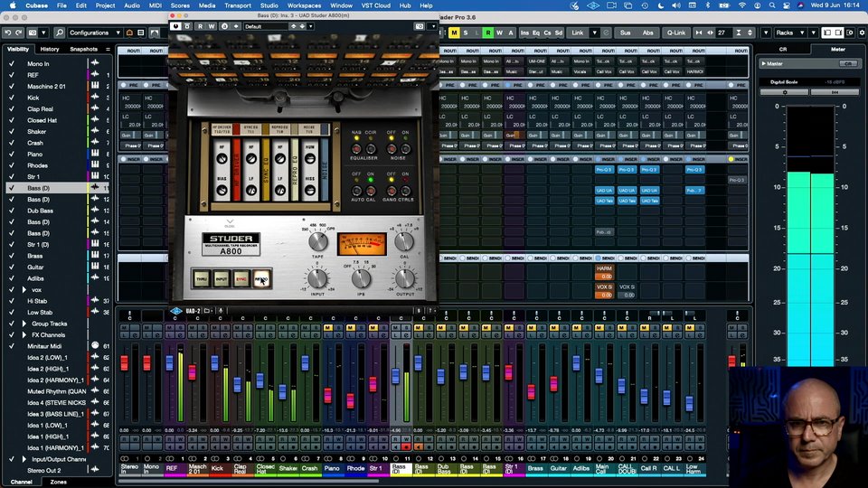Expand FX Channels folder
Viewport: 868px width, 488px height.
pos(24,334)
